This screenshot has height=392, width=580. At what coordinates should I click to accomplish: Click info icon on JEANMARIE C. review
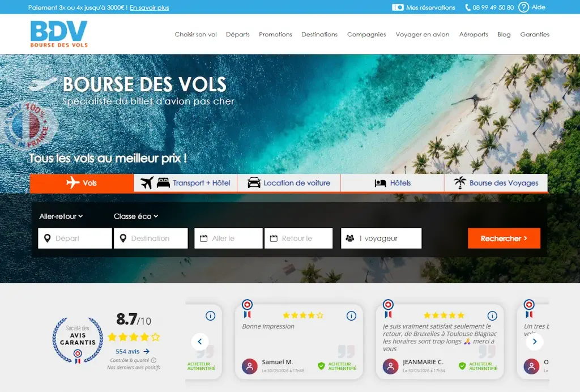tap(492, 316)
